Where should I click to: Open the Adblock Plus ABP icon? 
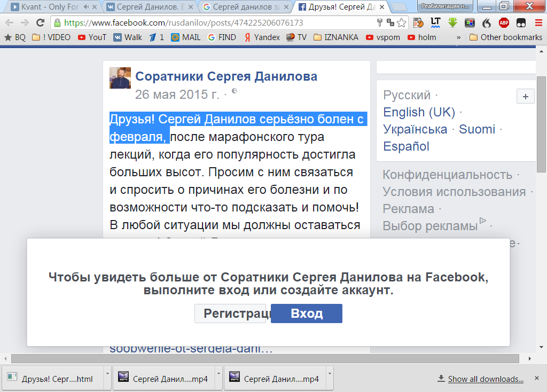pyautogui.click(x=504, y=23)
